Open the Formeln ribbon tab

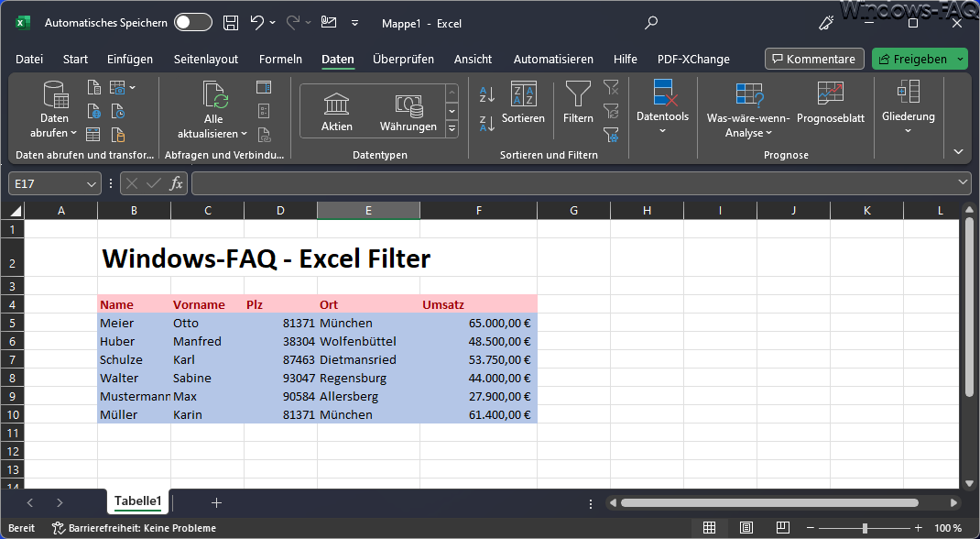280,60
